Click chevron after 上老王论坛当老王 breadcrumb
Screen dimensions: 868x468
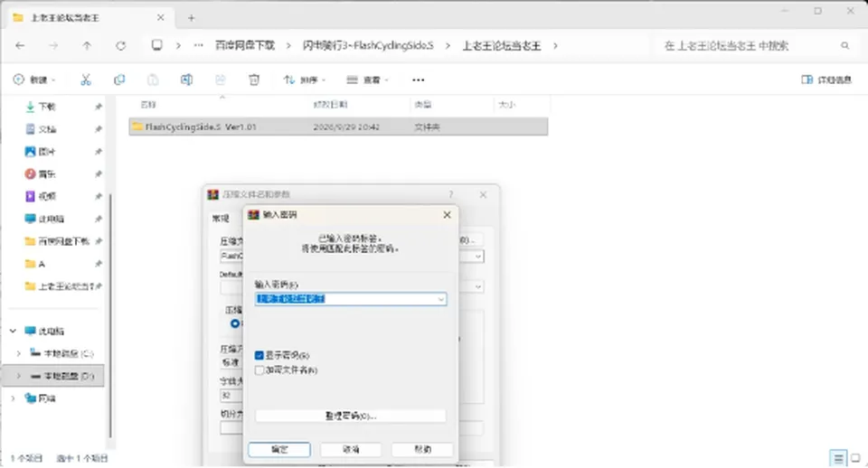point(555,46)
